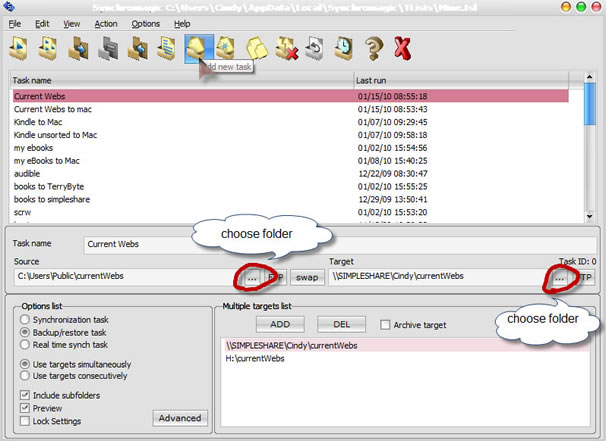606x441 pixels.
Task: Click the FTP button next to the Source field
Action: tap(276, 278)
